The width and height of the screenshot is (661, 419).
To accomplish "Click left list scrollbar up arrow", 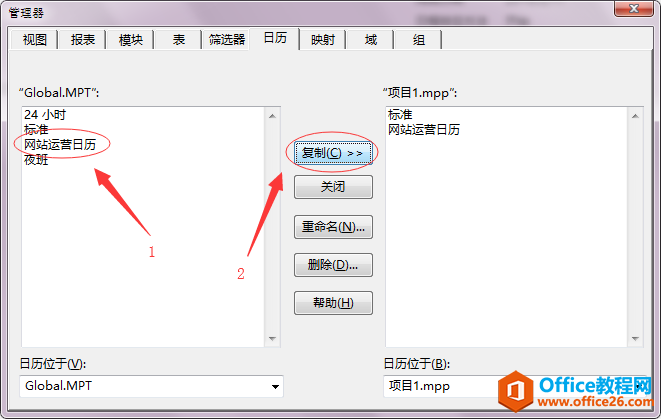I will pos(272,116).
